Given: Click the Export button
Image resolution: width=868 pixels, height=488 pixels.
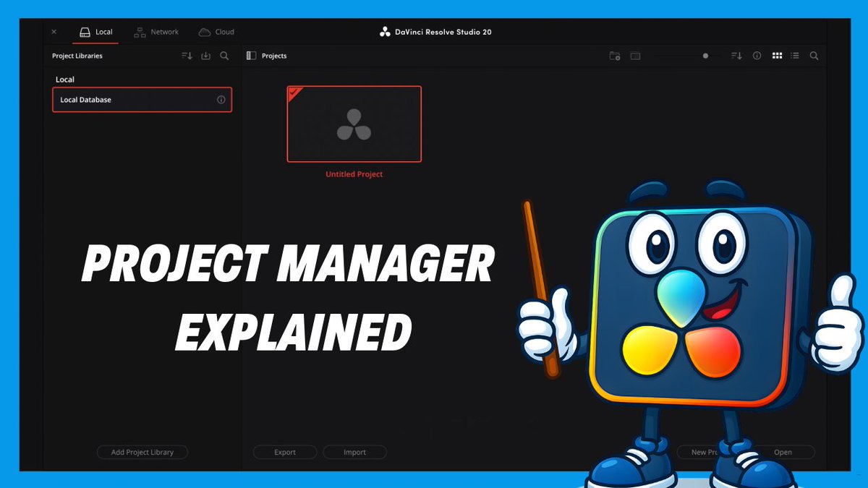Looking at the screenshot, I should point(284,452).
